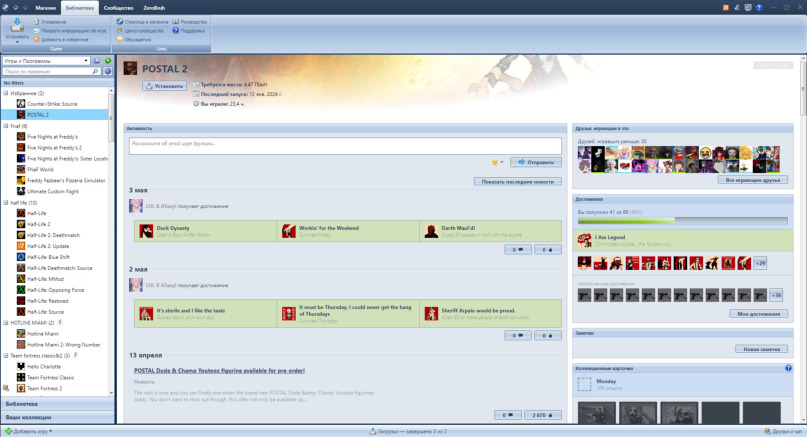The image size is (807, 437).
Task: Click the Отправить send button
Action: [x=536, y=162]
